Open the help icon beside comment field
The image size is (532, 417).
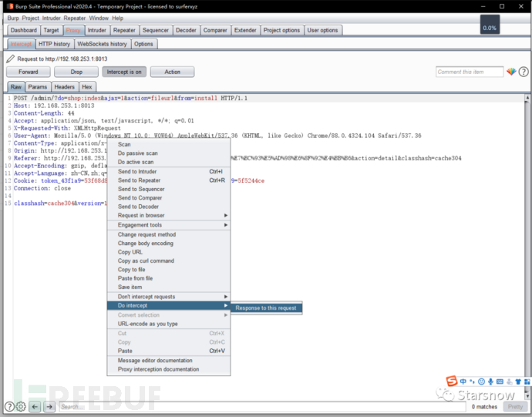click(x=524, y=72)
